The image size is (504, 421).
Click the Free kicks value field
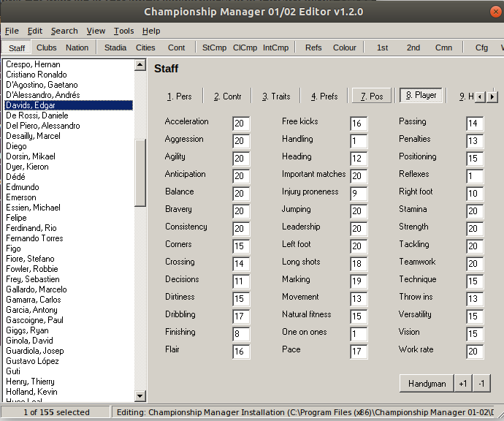click(x=359, y=124)
